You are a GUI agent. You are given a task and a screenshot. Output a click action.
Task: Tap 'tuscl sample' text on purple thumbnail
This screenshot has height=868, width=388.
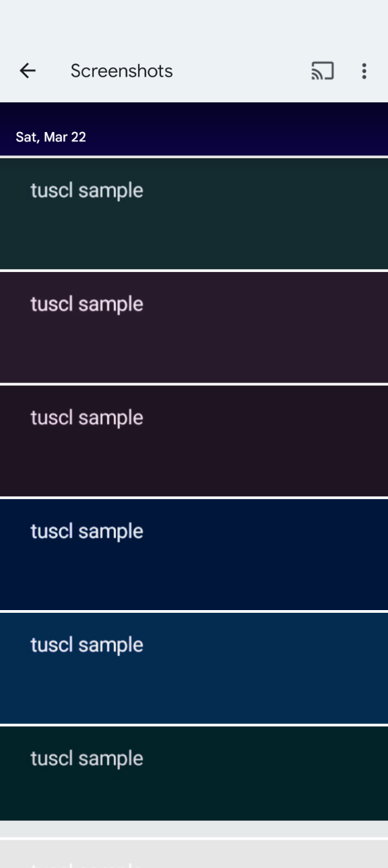point(87,304)
